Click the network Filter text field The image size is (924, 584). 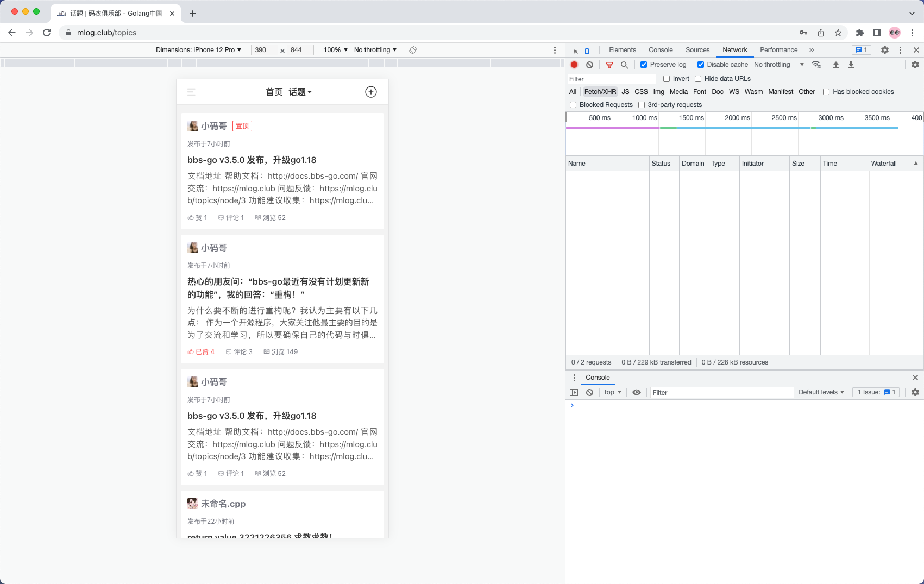(x=612, y=79)
